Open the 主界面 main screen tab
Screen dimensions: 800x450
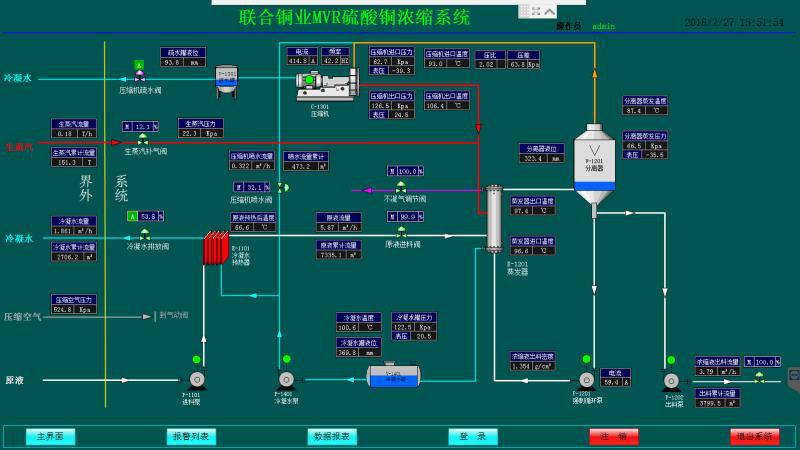pyautogui.click(x=51, y=436)
